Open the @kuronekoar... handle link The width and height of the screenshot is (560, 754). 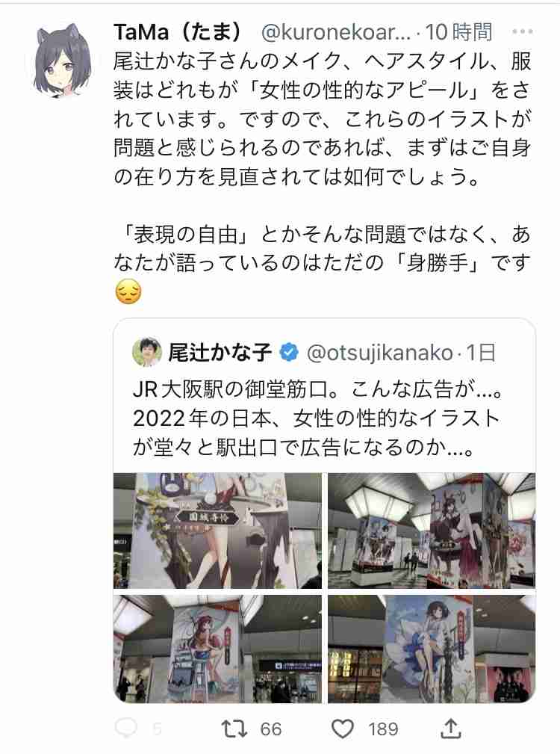pos(336,32)
